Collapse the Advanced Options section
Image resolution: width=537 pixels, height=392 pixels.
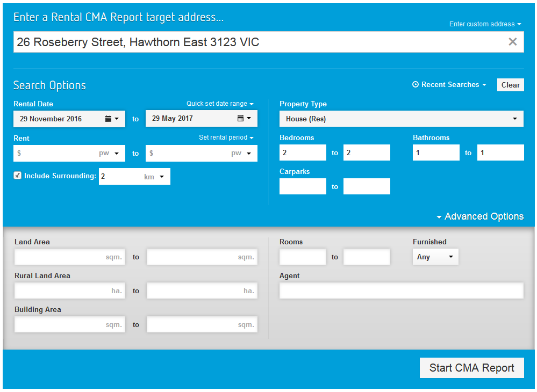click(479, 216)
